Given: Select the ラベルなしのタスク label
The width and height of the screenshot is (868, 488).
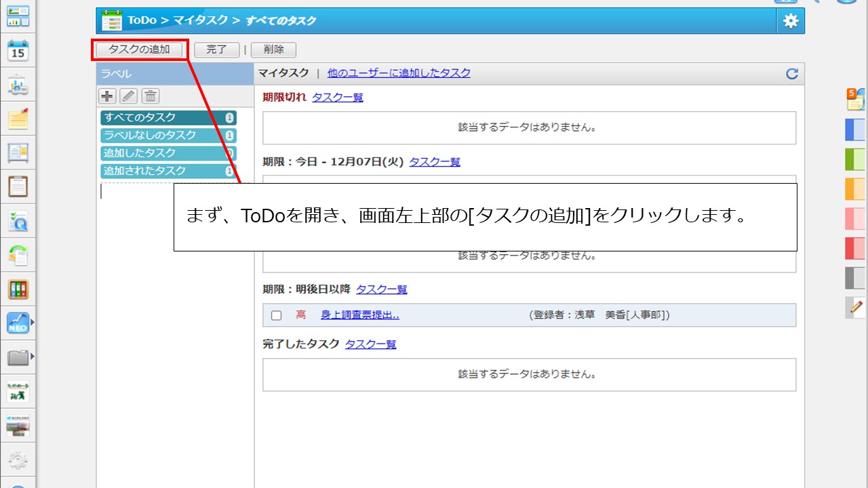Looking at the screenshot, I should point(150,136).
